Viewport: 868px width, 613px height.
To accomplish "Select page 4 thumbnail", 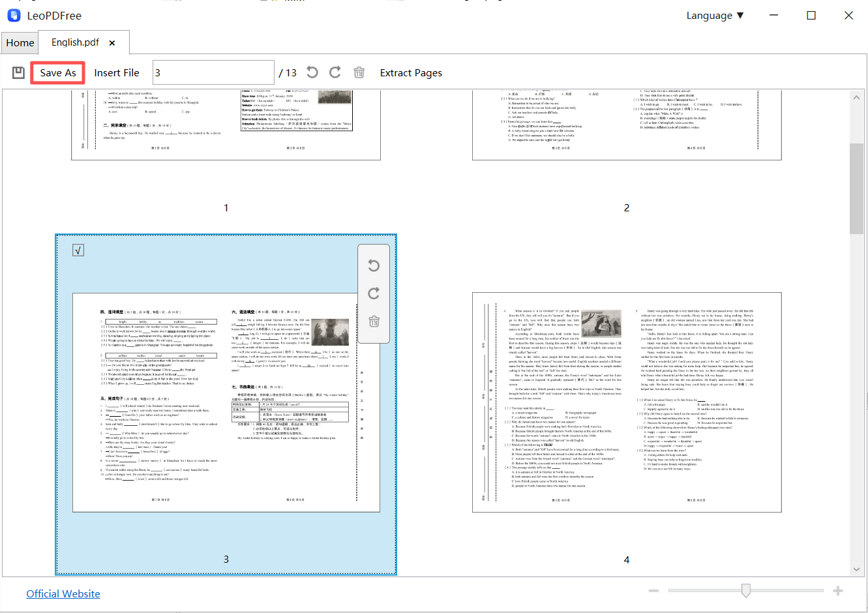I will pos(627,402).
